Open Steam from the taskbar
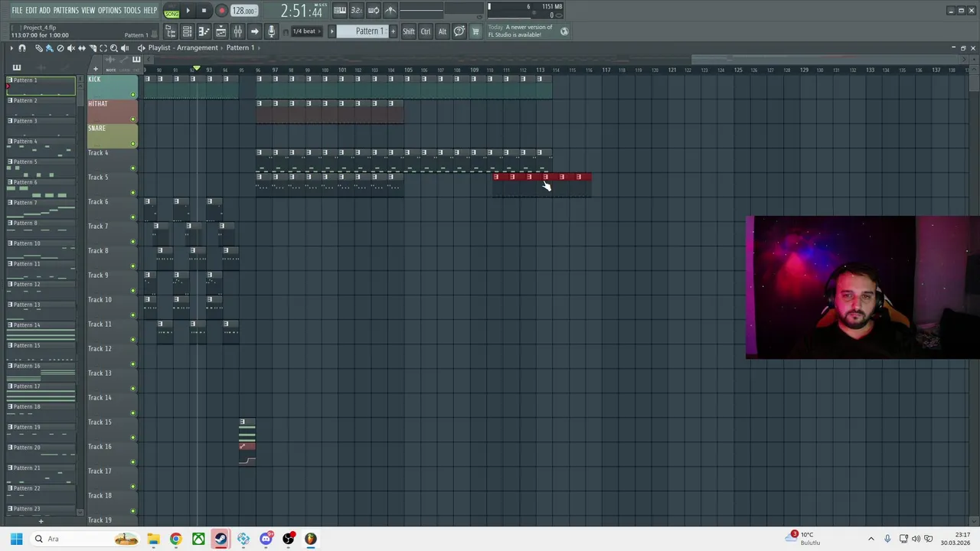 pyautogui.click(x=220, y=539)
